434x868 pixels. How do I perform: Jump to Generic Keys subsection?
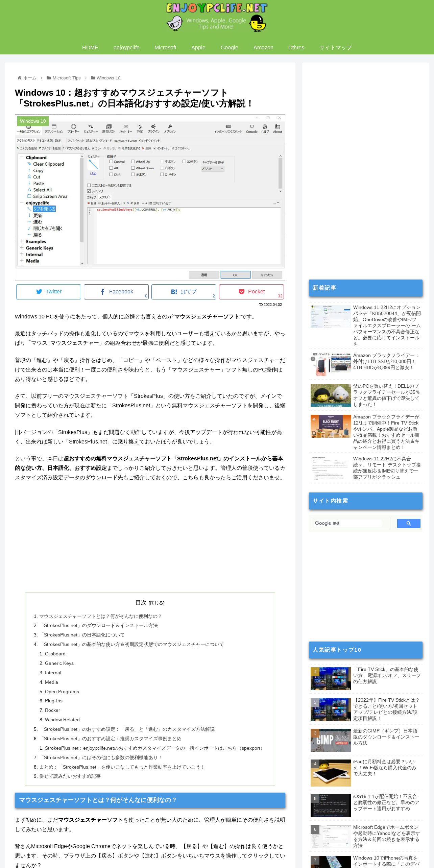point(59,664)
